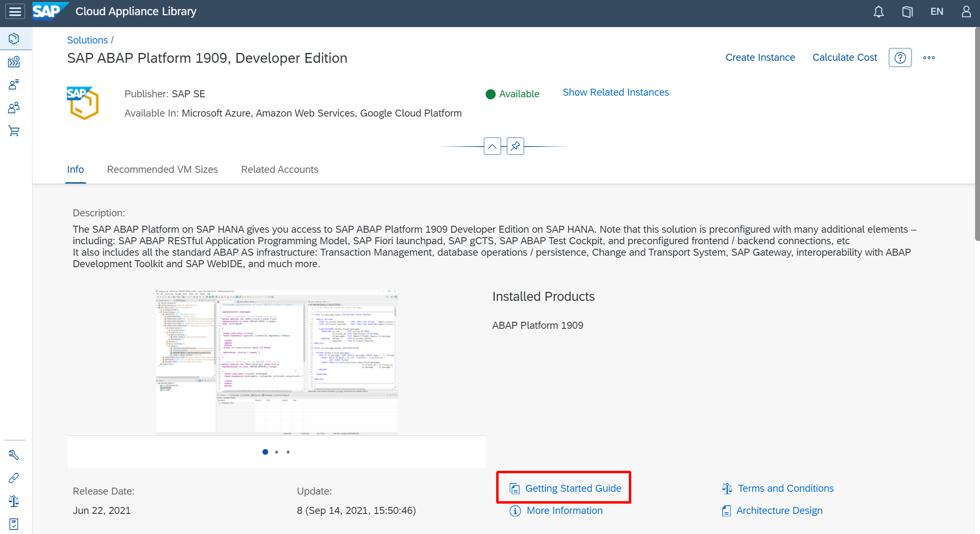Image resolution: width=980 pixels, height=534 pixels.
Task: Click the chain link sidebar icon
Action: coord(14,478)
